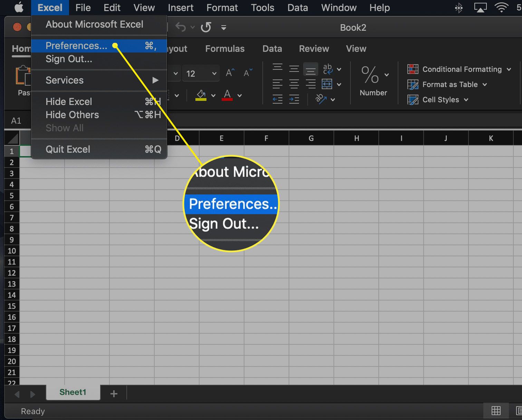The image size is (522, 420).
Task: Choose Quit Excel
Action: 99,149
